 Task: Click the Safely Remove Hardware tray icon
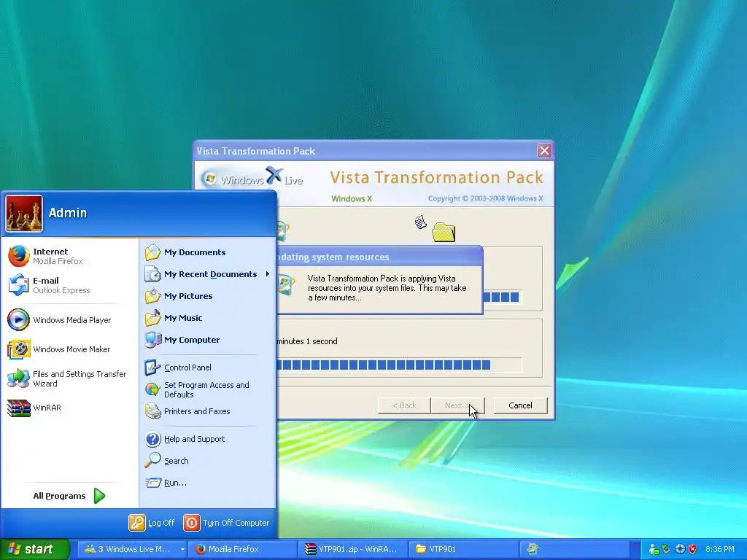[x=666, y=549]
